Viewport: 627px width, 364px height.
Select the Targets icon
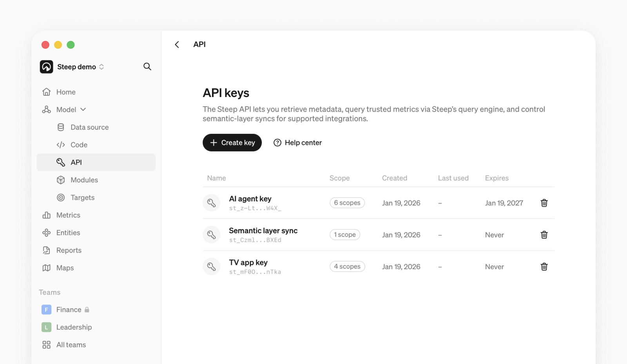pyautogui.click(x=61, y=197)
